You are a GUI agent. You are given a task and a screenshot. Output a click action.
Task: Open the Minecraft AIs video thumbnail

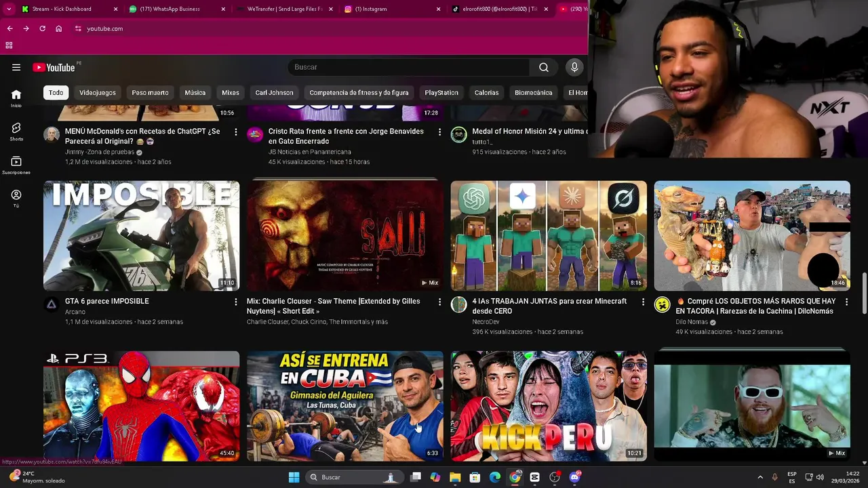[x=549, y=236]
